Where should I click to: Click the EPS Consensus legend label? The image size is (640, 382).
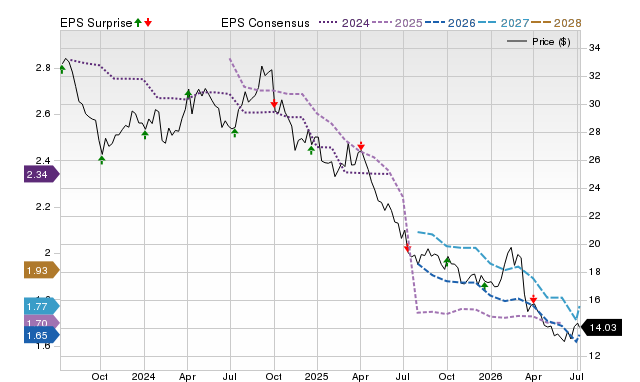tap(265, 23)
